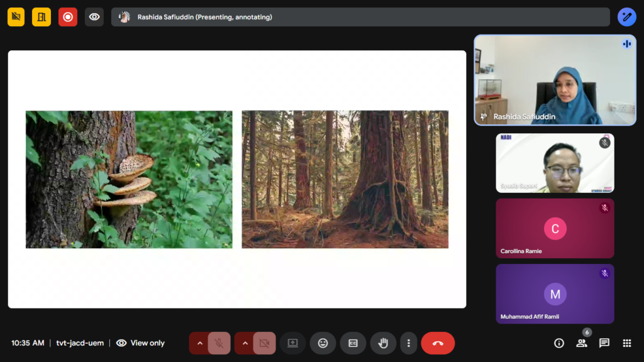Viewport: 644px width, 362px height.
Task: Open the activities grid icon
Action: [x=626, y=343]
